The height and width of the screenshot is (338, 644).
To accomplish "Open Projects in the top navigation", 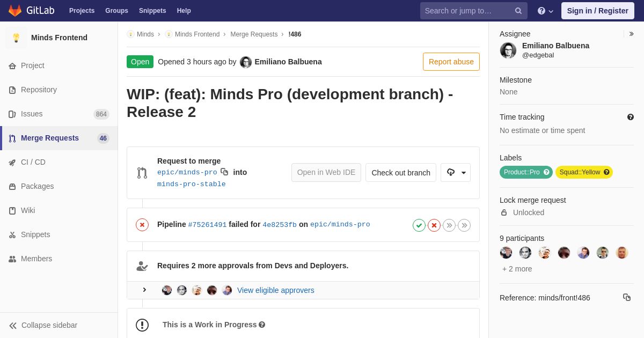I will [x=82, y=11].
